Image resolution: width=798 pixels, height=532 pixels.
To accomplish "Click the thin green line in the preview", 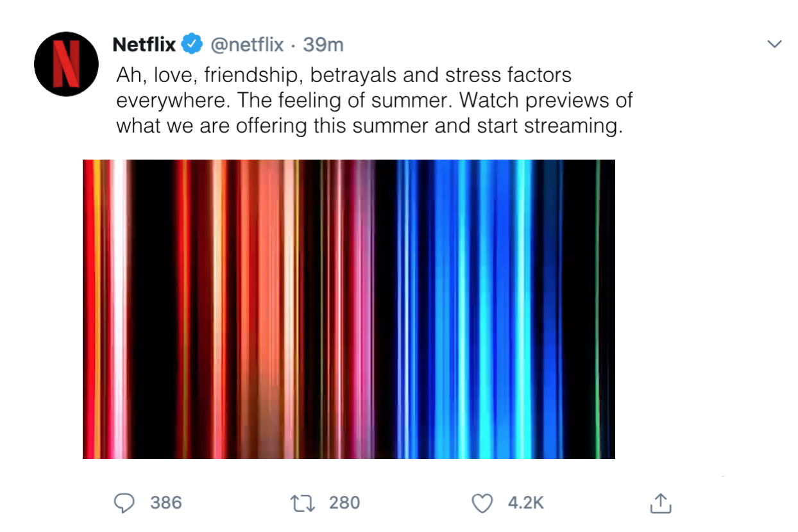I will [x=597, y=309].
